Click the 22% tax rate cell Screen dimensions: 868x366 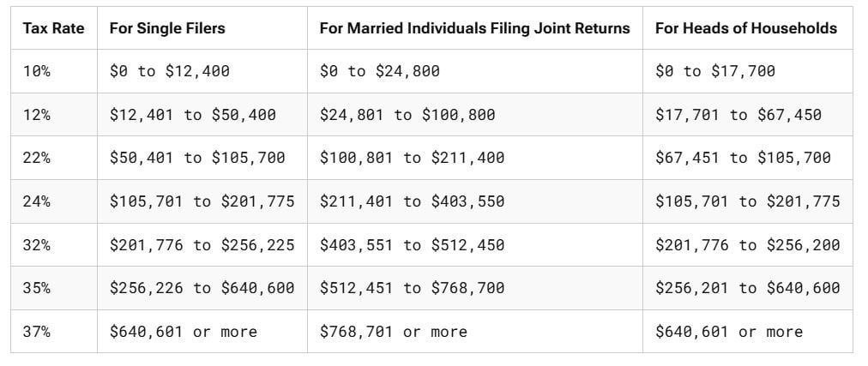point(37,158)
